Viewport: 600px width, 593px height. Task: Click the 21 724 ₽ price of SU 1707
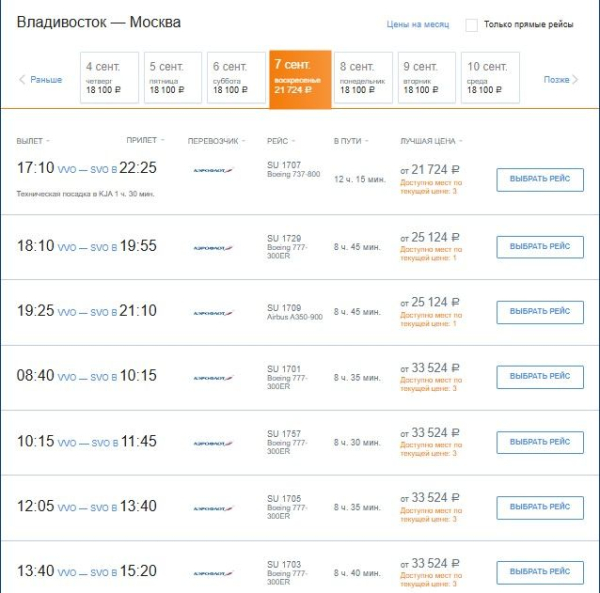coord(431,170)
